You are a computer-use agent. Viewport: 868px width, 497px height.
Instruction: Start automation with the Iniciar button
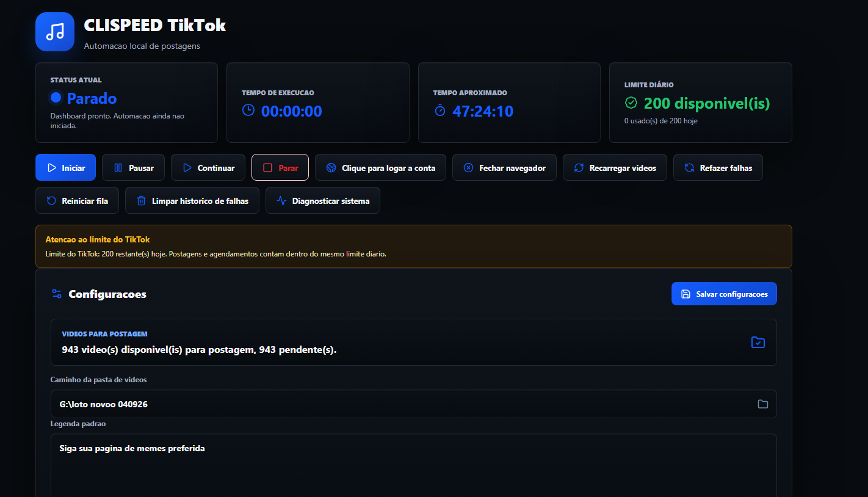tap(66, 167)
